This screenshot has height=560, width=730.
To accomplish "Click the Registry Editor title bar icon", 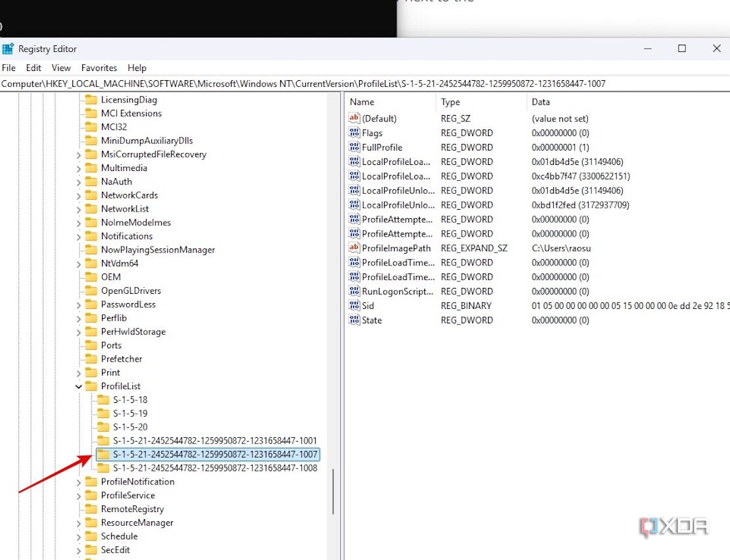I will (8, 49).
